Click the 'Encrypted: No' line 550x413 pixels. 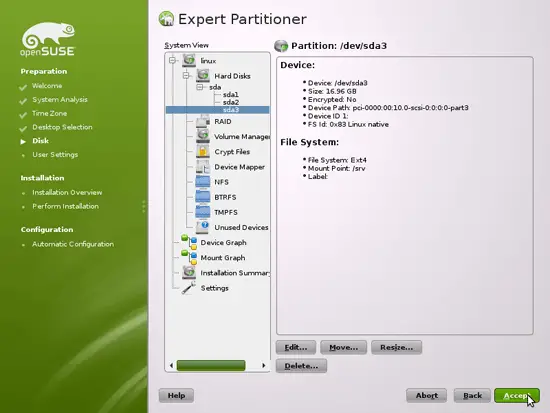(x=332, y=100)
